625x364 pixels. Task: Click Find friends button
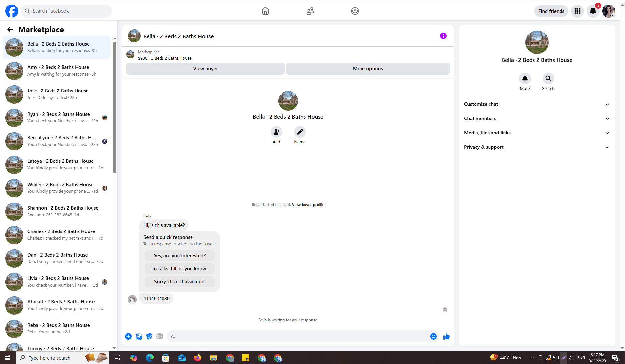551,11
